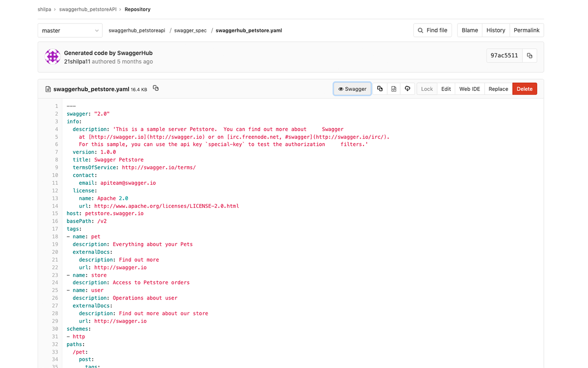This screenshot has height=368, width=588.
Task: Click host value petstore.swagger.io
Action: 114,213
